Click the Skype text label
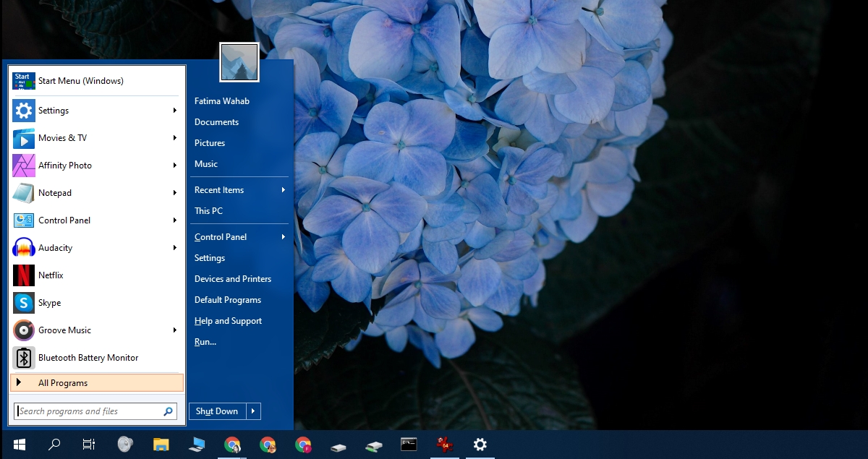The width and height of the screenshot is (868, 459). [x=50, y=303]
